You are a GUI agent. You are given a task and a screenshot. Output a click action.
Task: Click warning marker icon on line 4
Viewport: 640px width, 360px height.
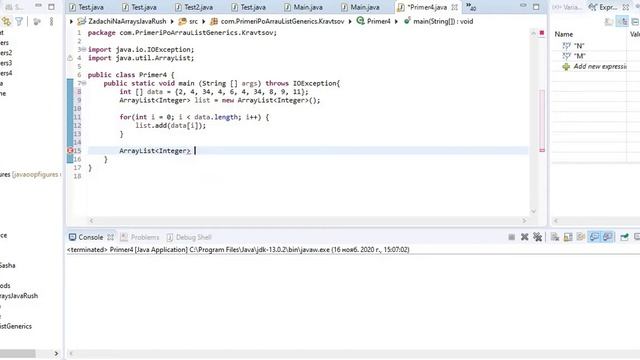pyautogui.click(x=70, y=58)
